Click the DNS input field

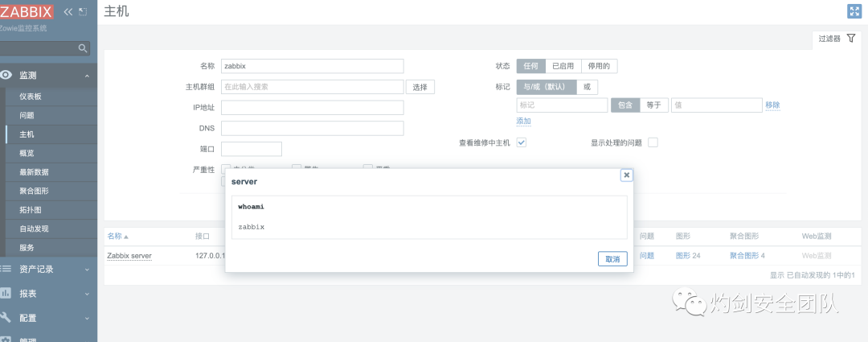[312, 128]
